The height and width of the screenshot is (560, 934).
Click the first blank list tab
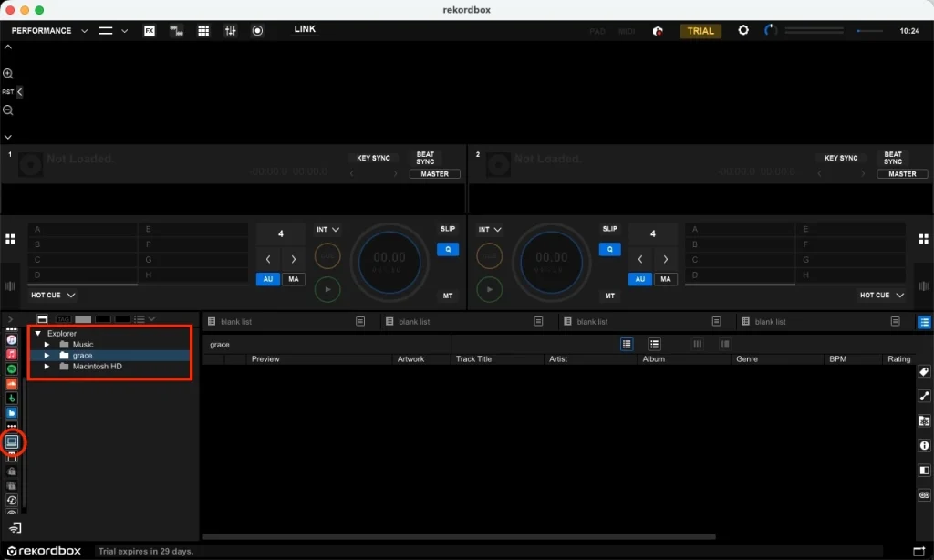coord(236,322)
